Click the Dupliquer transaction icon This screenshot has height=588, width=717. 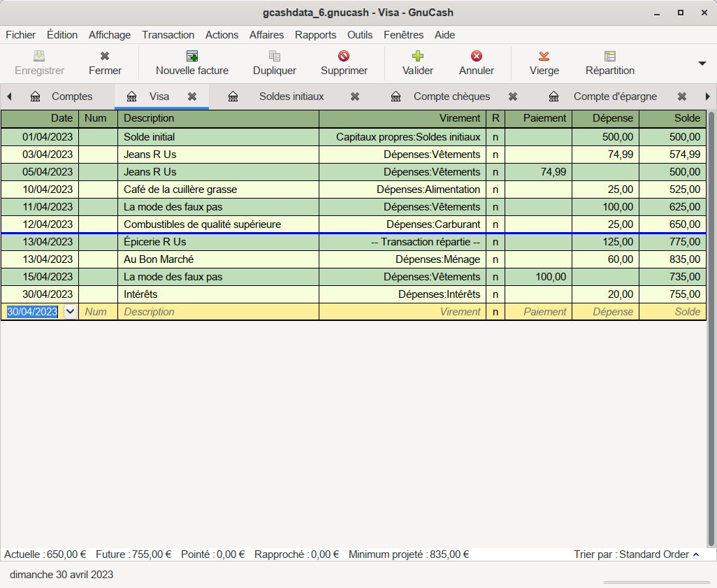tap(275, 56)
